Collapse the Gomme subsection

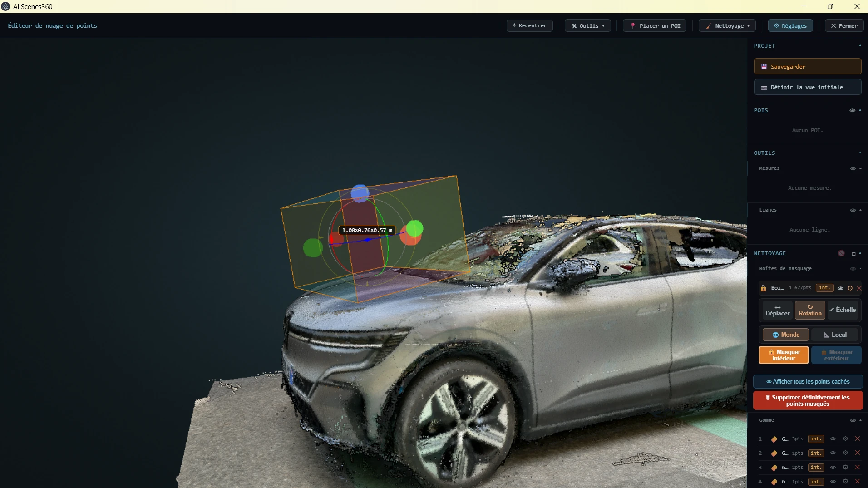coord(860,420)
